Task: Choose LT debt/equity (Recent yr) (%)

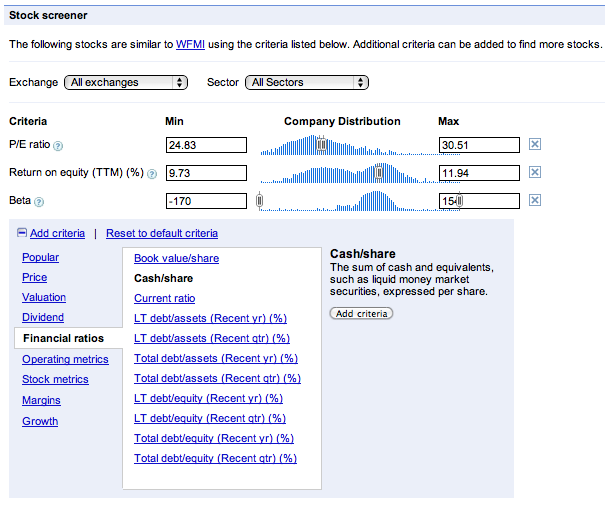Action: [208, 399]
